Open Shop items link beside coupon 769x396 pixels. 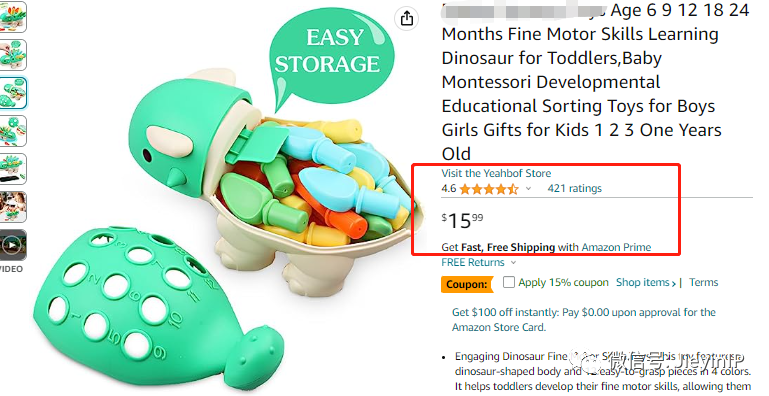tap(646, 283)
